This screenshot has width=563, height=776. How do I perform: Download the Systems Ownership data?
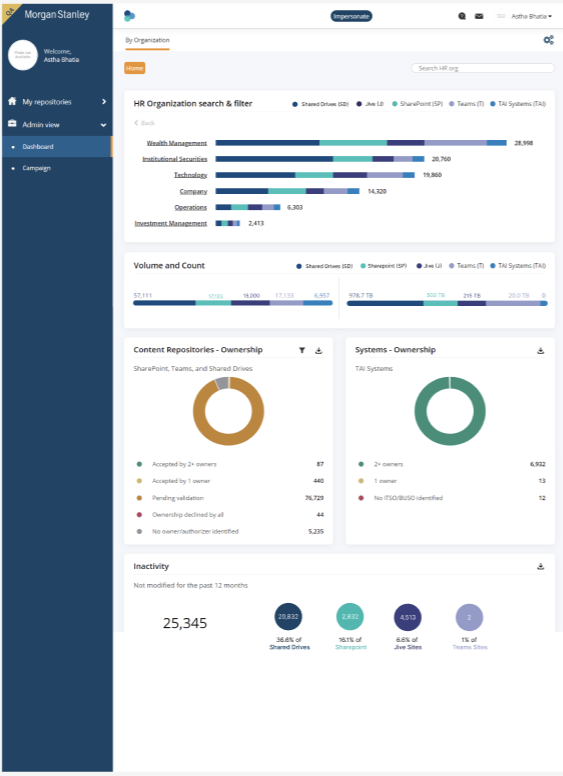click(541, 350)
